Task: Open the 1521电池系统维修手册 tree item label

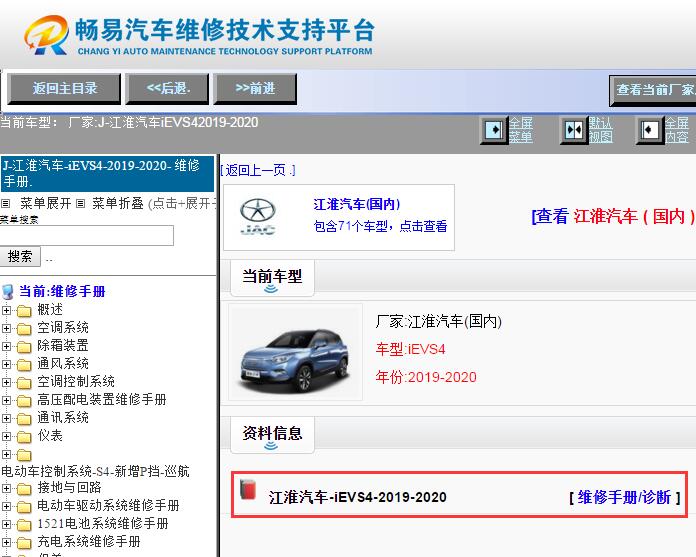Action: click(103, 524)
